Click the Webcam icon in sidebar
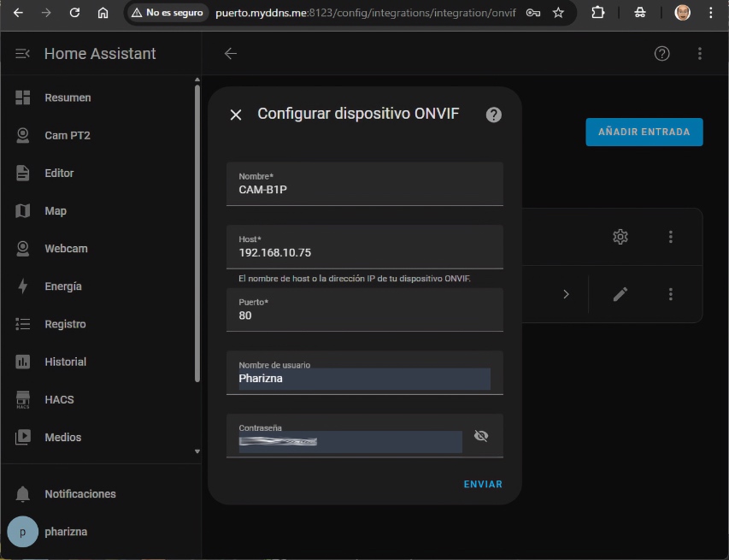 coord(22,249)
